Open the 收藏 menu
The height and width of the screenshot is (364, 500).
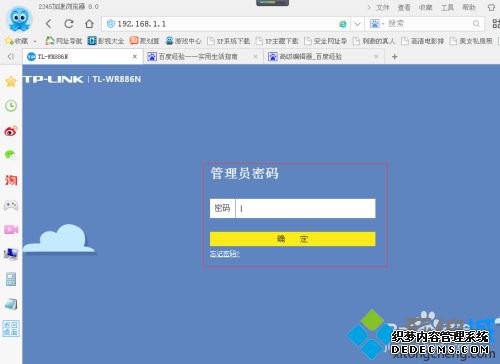[x=425, y=7]
